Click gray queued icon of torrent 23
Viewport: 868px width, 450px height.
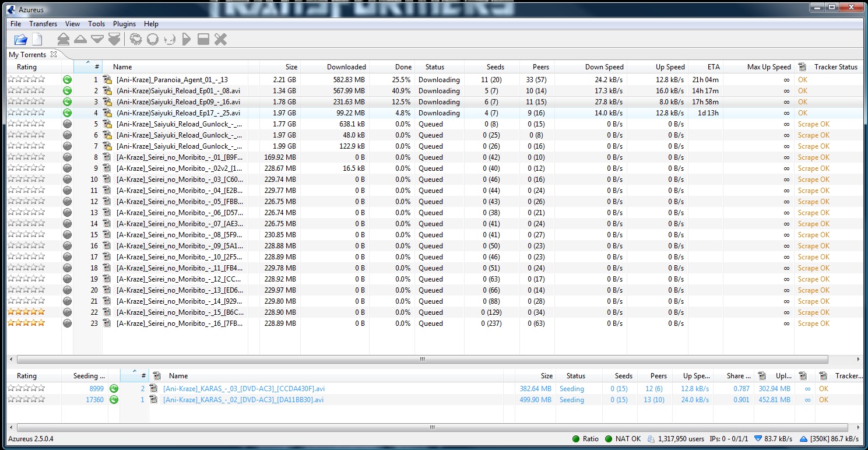67,324
